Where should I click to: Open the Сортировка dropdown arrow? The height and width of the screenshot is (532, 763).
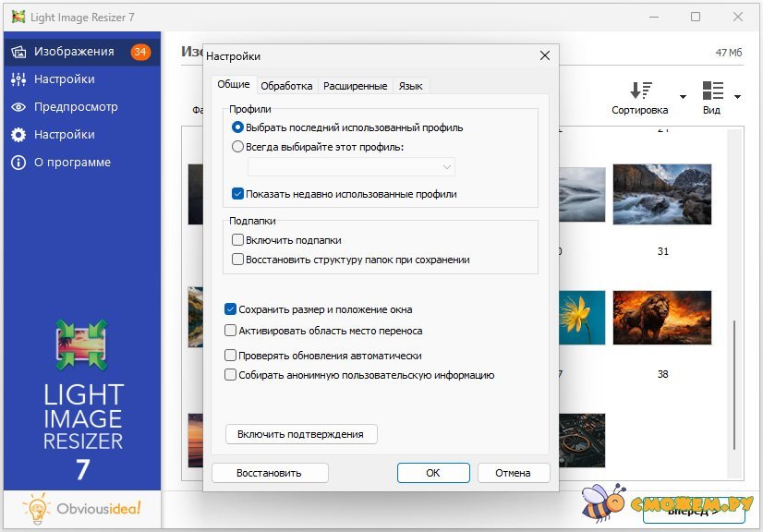pos(683,97)
